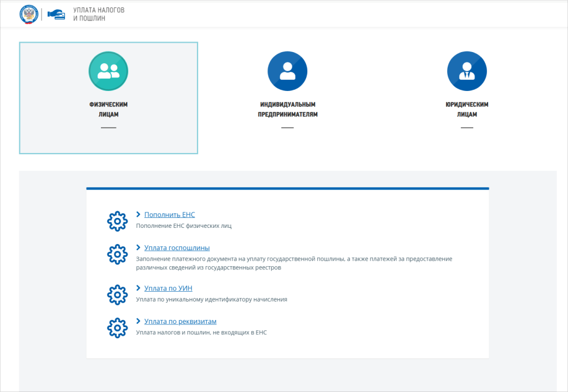Open the Пополнить ЕНС link
The height and width of the screenshot is (392, 568).
[x=169, y=215]
